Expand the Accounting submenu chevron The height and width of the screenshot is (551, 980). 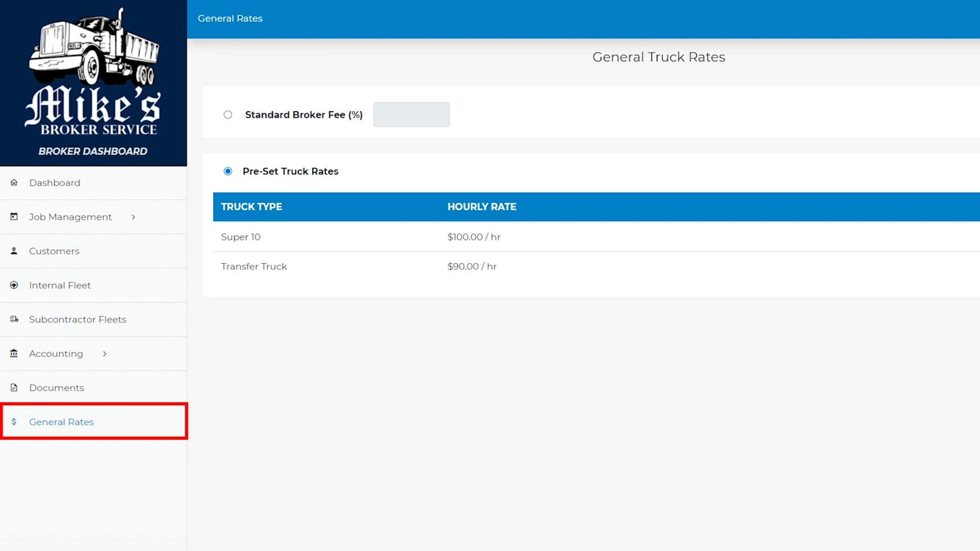click(104, 353)
